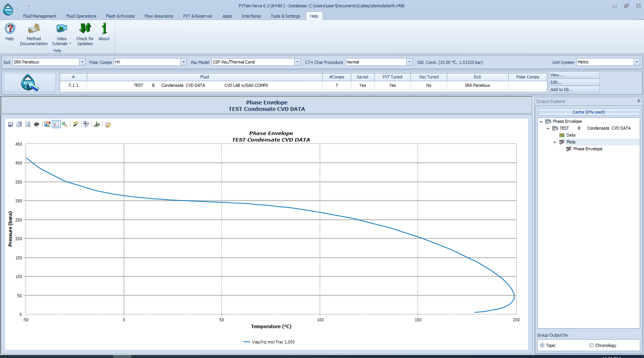Open the C7+ Char Procedure dropdown
Screen dimensions: 644x358
click(x=409, y=62)
